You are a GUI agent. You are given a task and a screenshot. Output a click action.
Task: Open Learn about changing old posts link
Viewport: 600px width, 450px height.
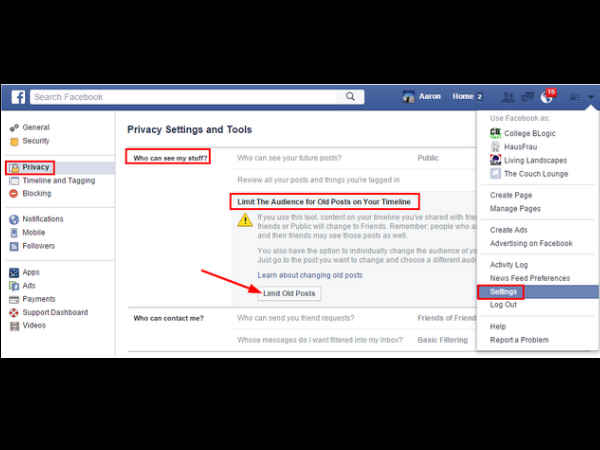(x=310, y=275)
